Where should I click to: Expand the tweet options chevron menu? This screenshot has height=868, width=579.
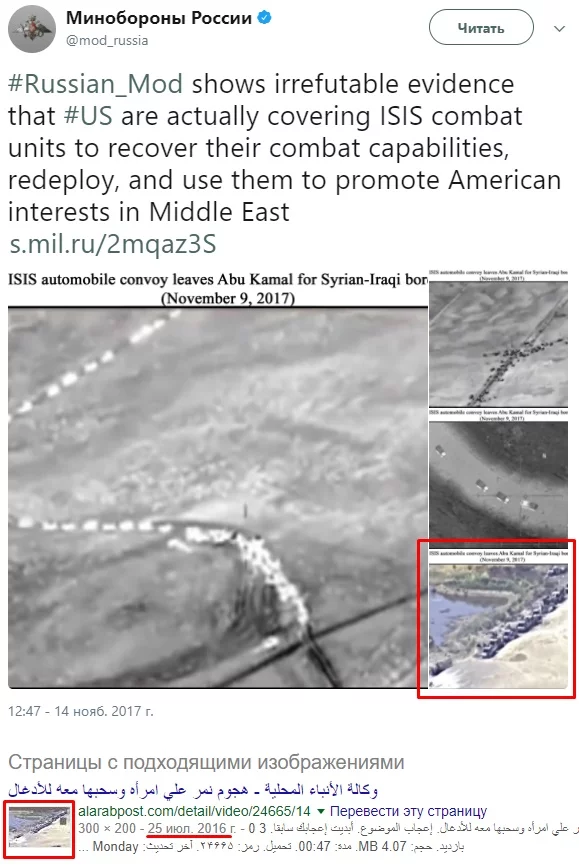click(x=560, y=28)
